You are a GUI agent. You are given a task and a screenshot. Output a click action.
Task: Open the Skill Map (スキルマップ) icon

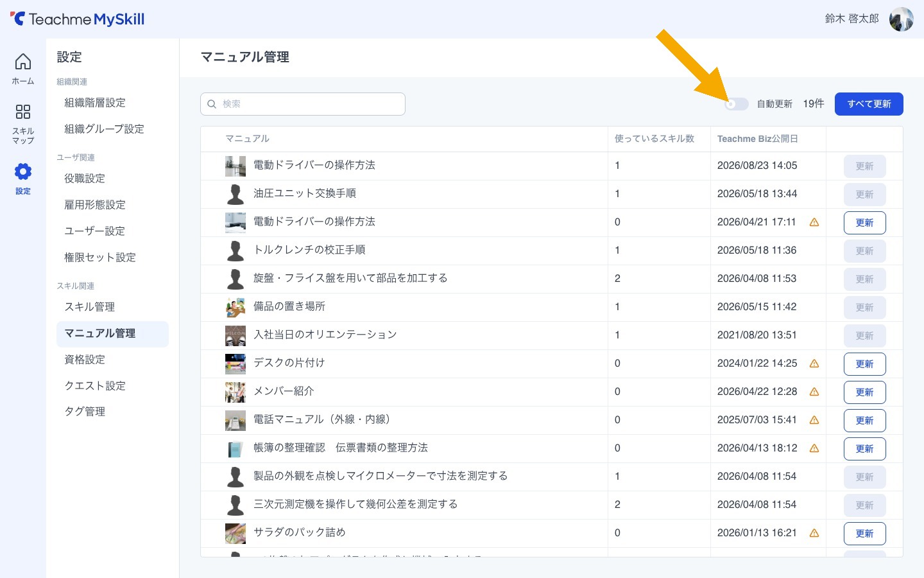coord(23,124)
